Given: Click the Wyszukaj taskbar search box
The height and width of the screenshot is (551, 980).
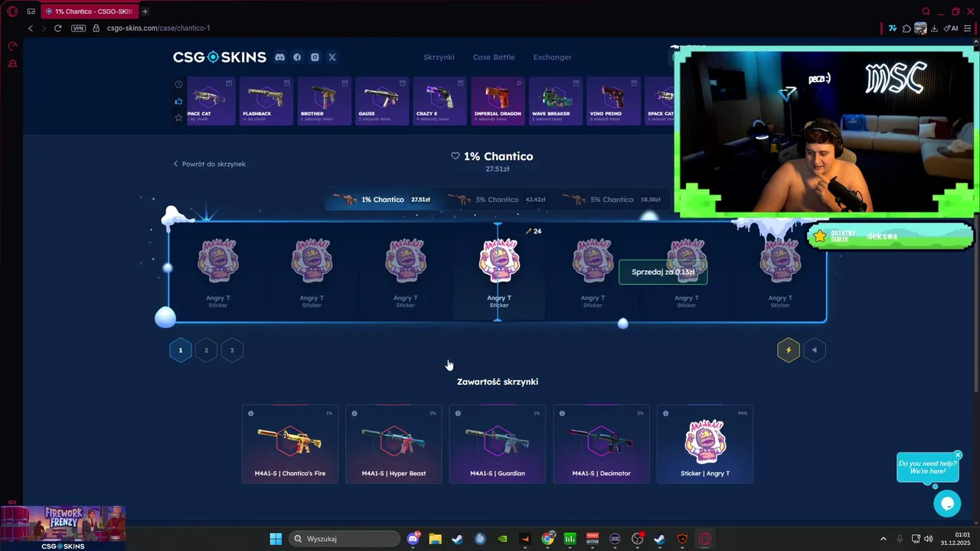Looking at the screenshot, I should [x=345, y=539].
